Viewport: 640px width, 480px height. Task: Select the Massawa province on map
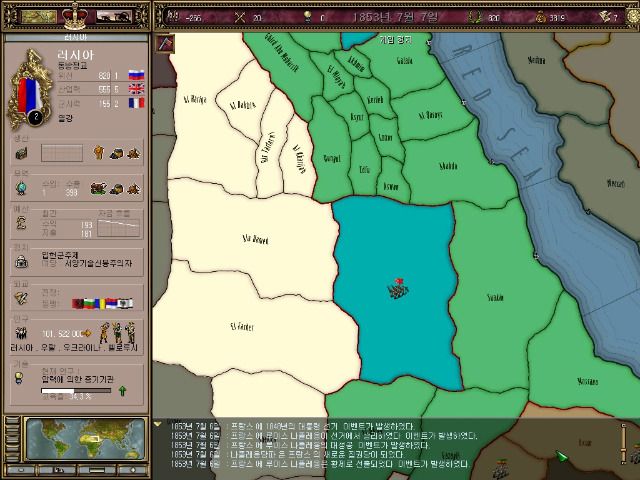coord(588,381)
